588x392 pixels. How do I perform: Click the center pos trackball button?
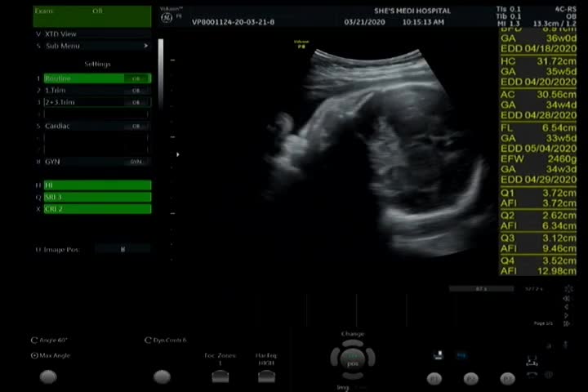[353, 359]
